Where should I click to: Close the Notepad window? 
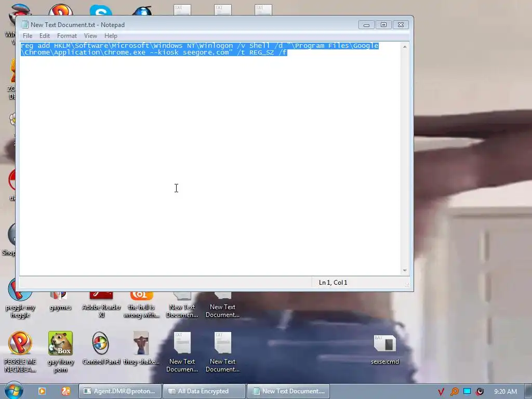[401, 25]
